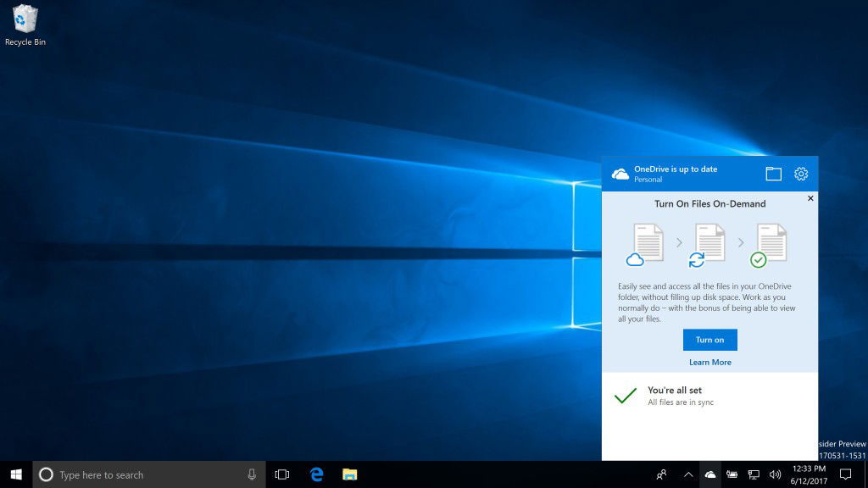Viewport: 868px width, 488px height.
Task: Expand hidden icons with the tray chevron
Action: pos(688,474)
